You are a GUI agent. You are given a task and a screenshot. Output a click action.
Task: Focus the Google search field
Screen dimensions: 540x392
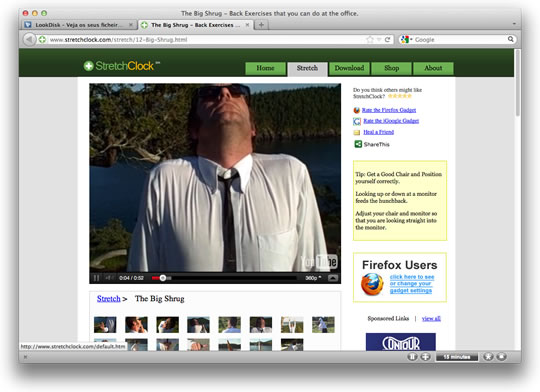pos(460,40)
